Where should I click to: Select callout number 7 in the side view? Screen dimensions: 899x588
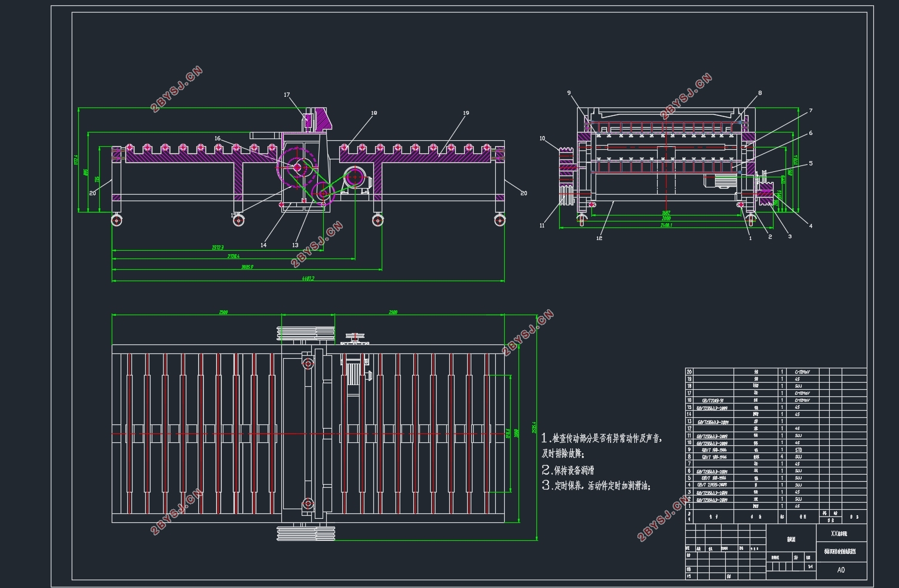pos(811,111)
